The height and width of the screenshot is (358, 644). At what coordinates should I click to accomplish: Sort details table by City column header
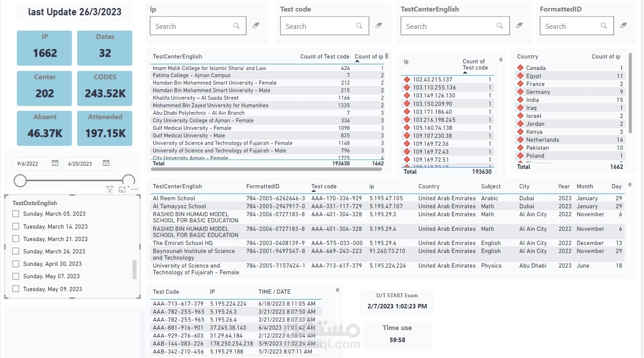tap(524, 187)
